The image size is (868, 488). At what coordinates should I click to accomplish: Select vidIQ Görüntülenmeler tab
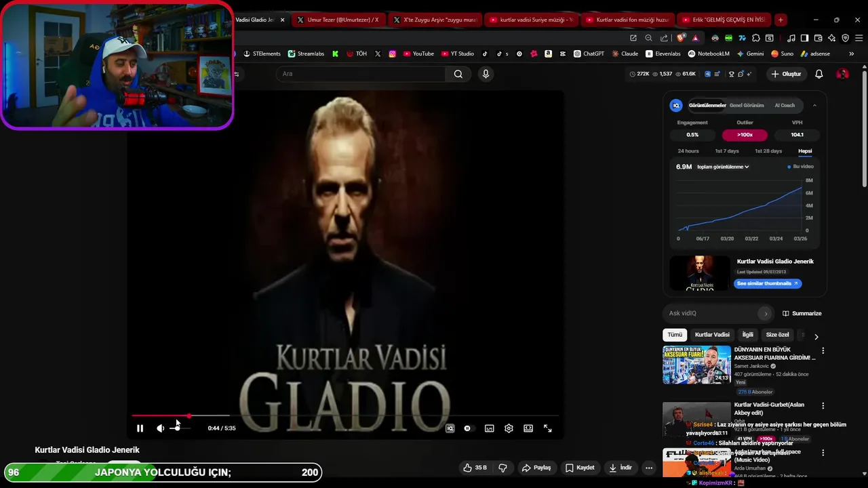707,105
